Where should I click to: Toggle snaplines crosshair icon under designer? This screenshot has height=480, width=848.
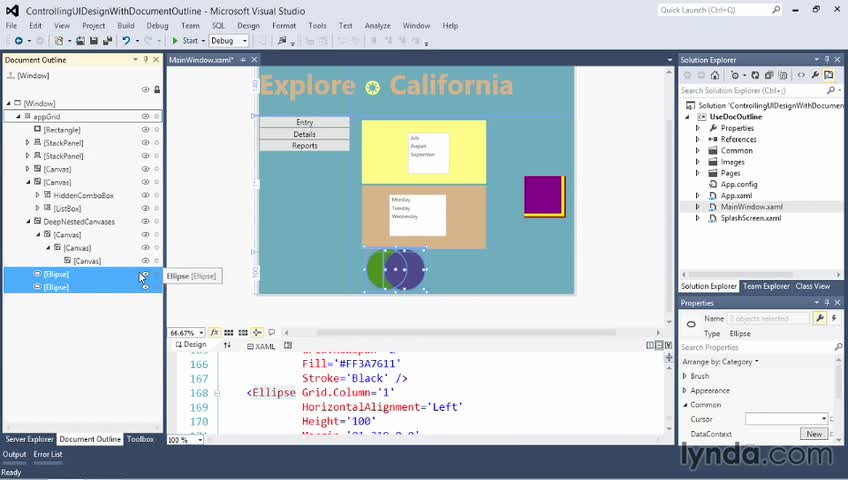point(257,332)
